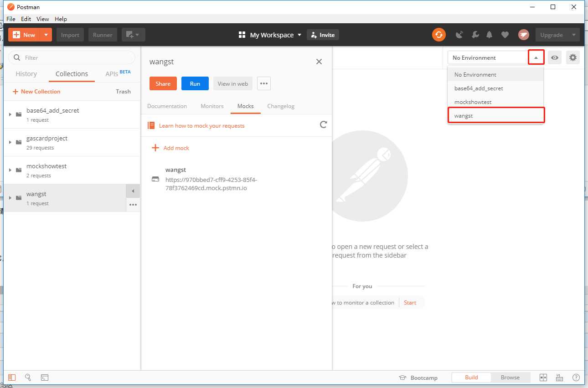Expand the gascardproject collection
Screen dimensions: 588x388
point(10,142)
